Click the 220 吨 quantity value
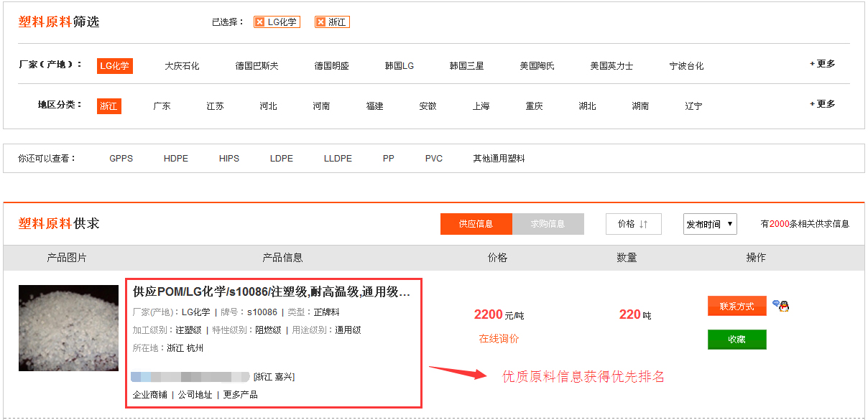868x420 pixels. (x=635, y=314)
